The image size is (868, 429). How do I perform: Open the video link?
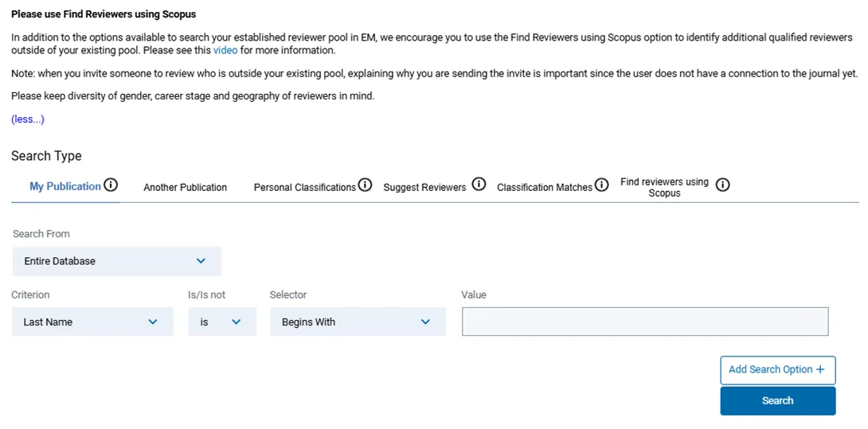point(225,50)
